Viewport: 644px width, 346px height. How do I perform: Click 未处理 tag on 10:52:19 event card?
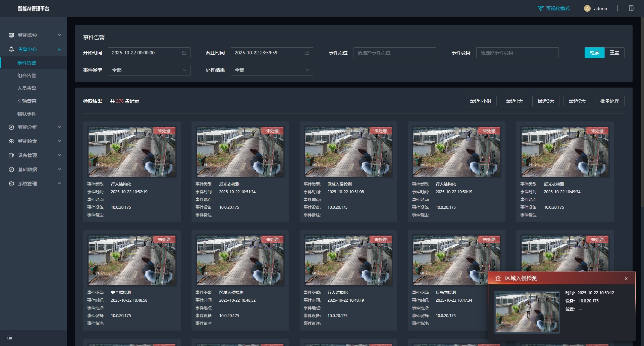click(x=164, y=131)
